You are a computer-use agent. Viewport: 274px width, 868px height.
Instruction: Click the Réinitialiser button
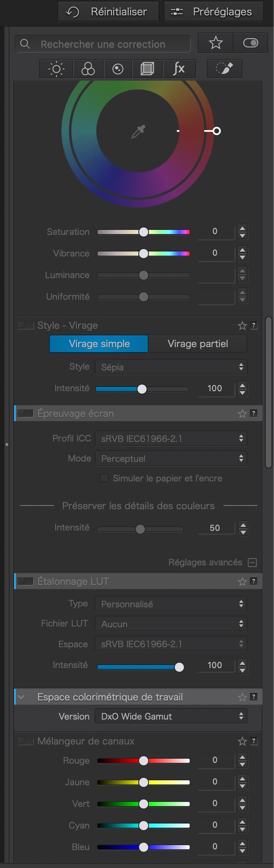(x=108, y=12)
